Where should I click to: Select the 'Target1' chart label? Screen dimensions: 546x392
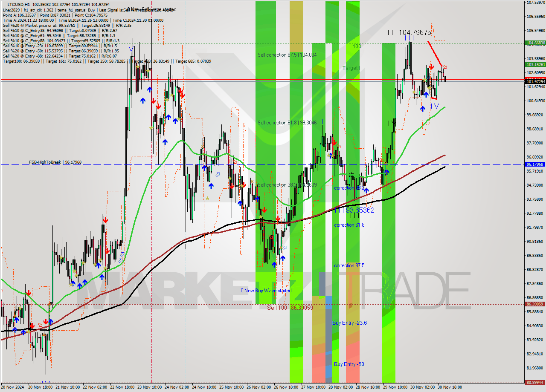[351, 68]
